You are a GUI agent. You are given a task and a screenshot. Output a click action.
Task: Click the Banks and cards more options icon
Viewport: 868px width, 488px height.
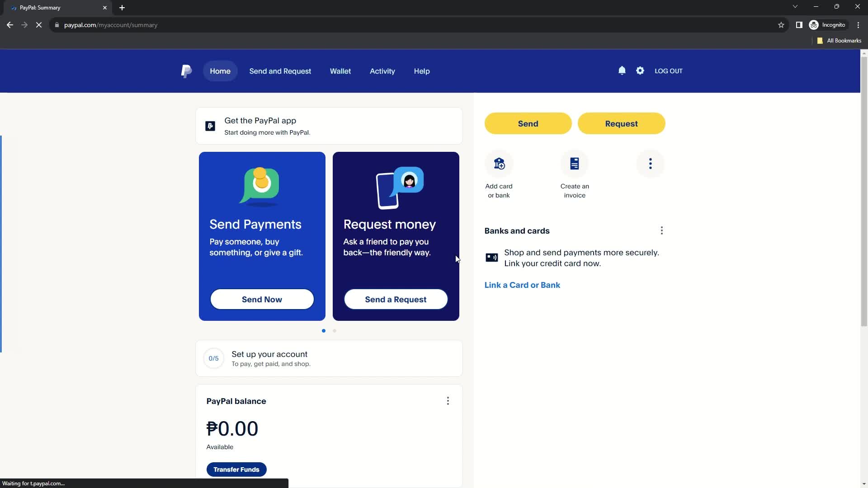[x=661, y=230]
